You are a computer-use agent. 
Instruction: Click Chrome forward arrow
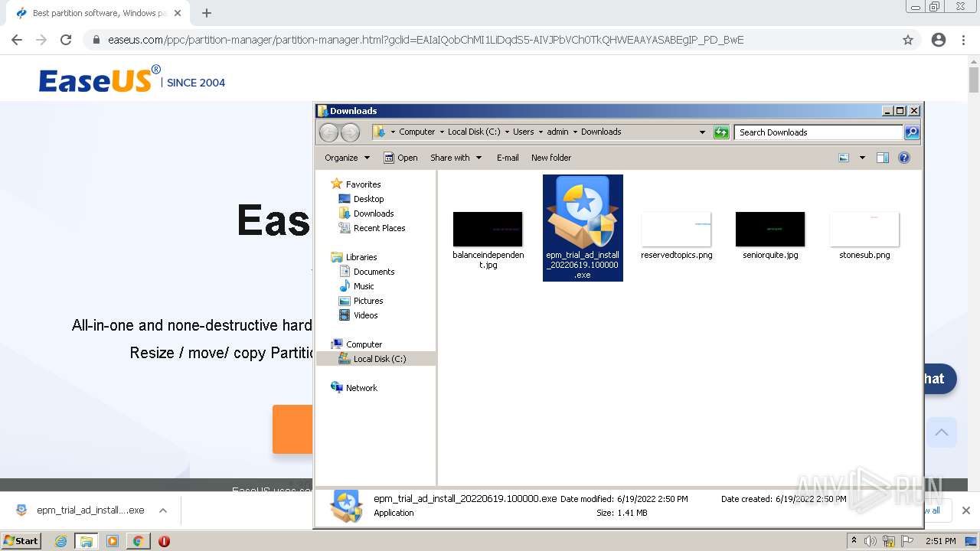(x=41, y=40)
